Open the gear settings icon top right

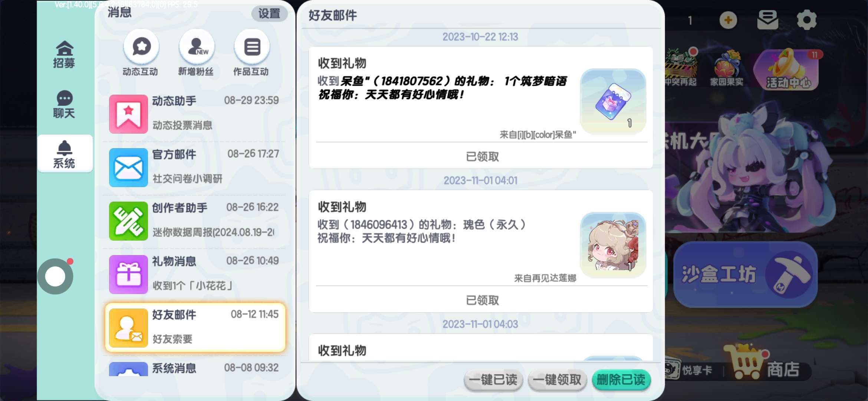click(807, 20)
